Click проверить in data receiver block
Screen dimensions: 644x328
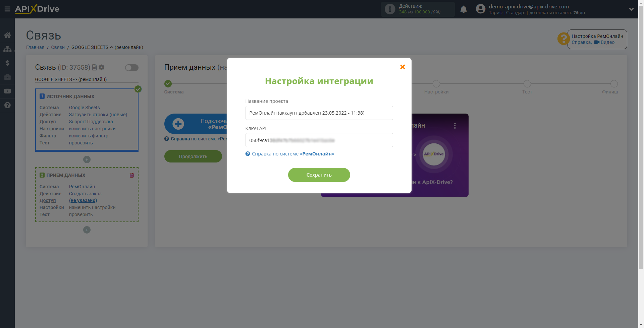81,214
